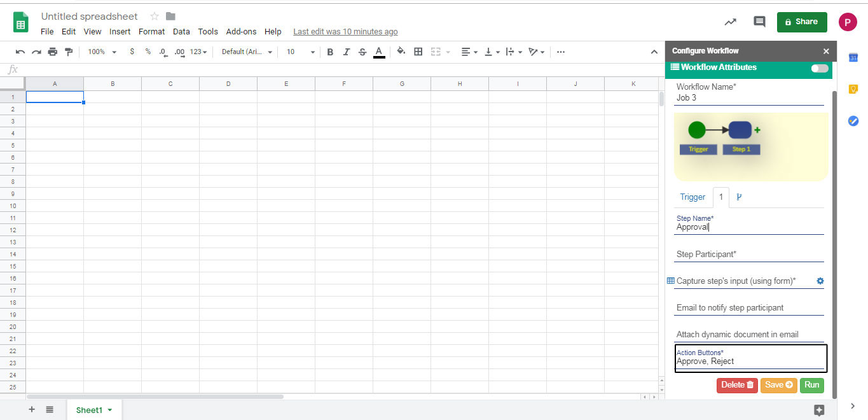Open the all sheets list icon

50,410
